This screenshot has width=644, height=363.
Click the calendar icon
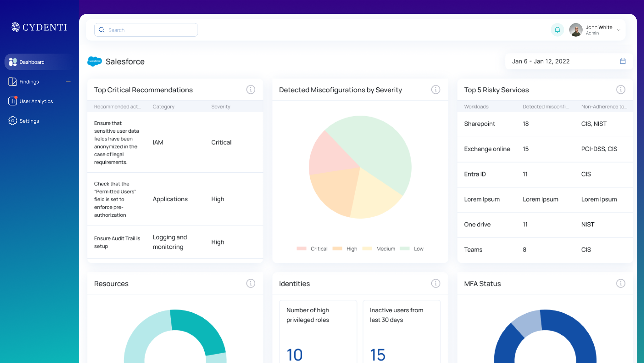pos(623,61)
